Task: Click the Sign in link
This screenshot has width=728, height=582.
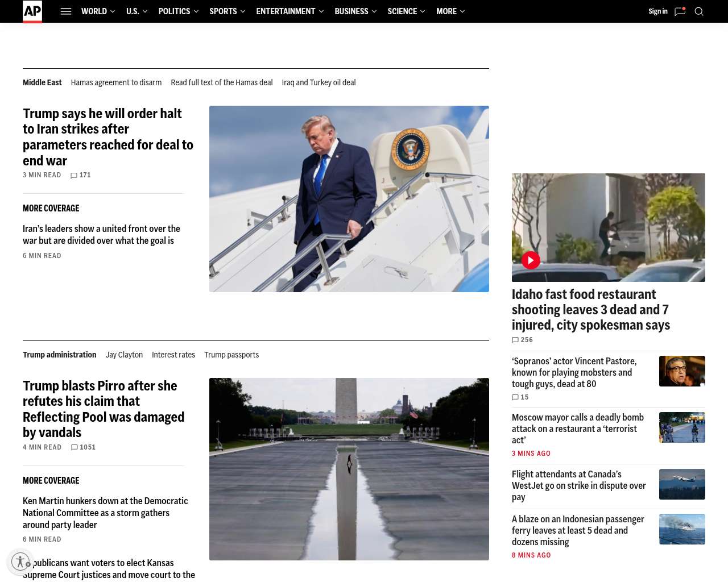Action: (658, 11)
